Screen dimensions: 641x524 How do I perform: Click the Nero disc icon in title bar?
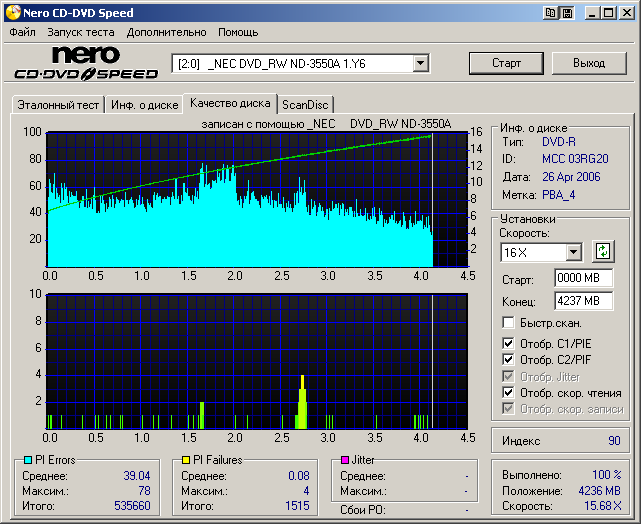pos(11,13)
